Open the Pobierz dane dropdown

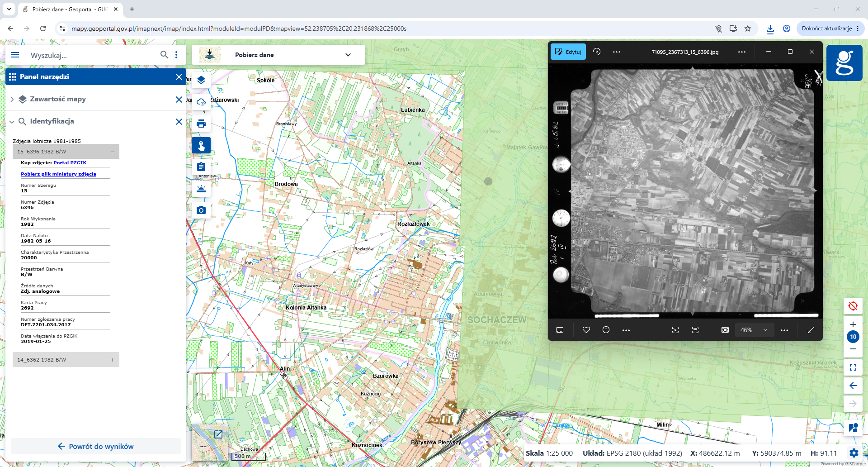[x=278, y=55]
